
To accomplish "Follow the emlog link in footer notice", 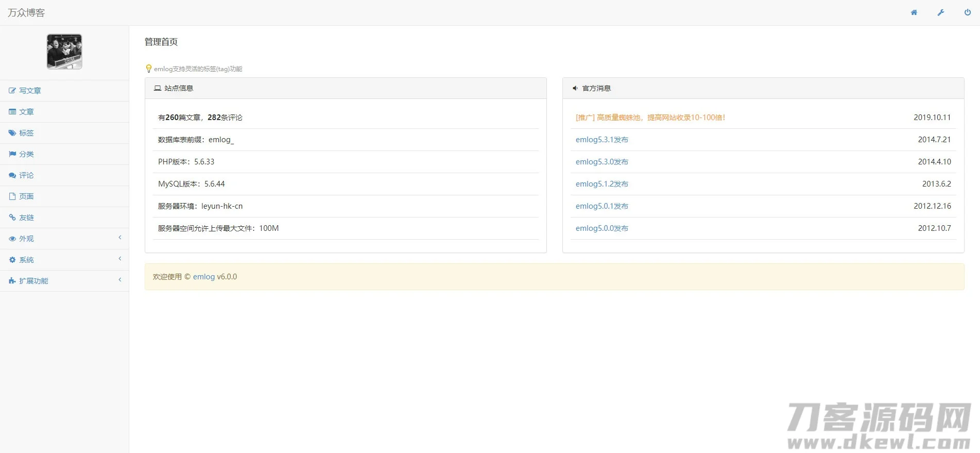I will 203,277.
